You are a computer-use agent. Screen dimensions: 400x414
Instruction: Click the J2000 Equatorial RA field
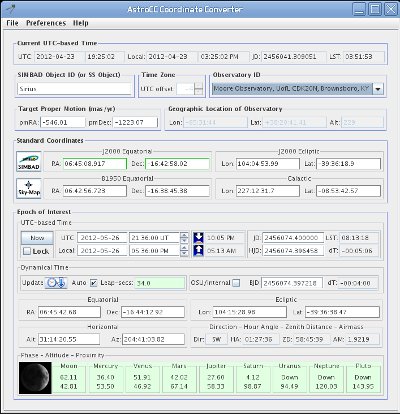click(x=95, y=164)
